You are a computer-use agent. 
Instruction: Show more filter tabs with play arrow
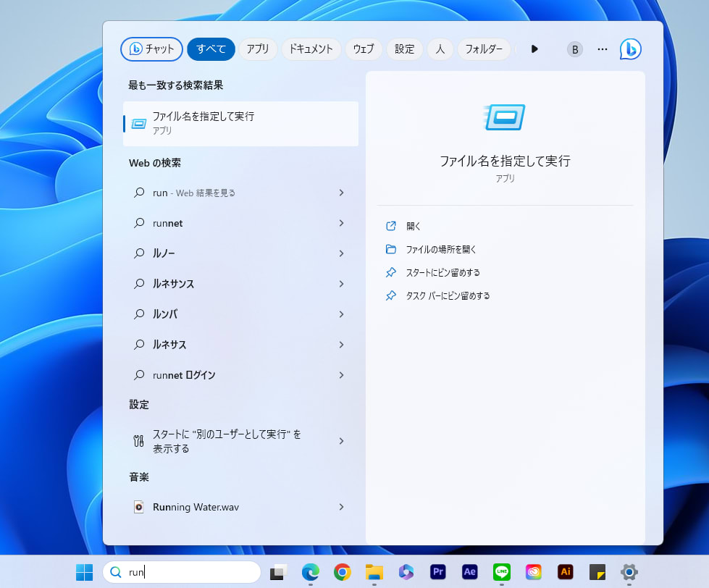pyautogui.click(x=534, y=49)
